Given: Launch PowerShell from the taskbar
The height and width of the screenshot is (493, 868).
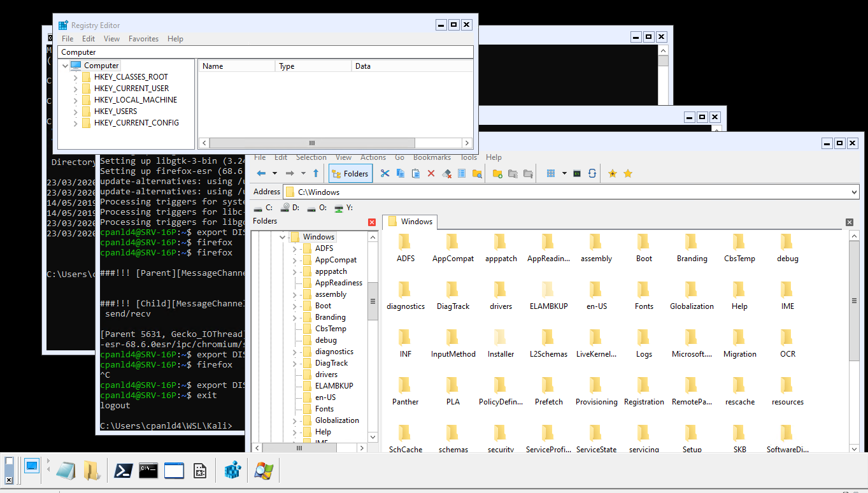Looking at the screenshot, I should [123, 471].
